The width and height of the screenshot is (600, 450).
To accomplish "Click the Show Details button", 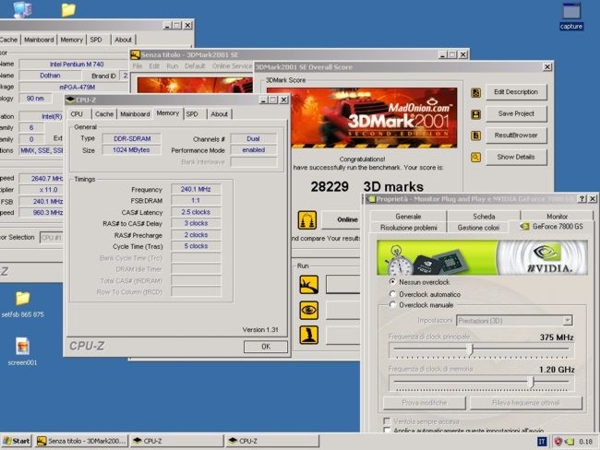I will tap(516, 157).
